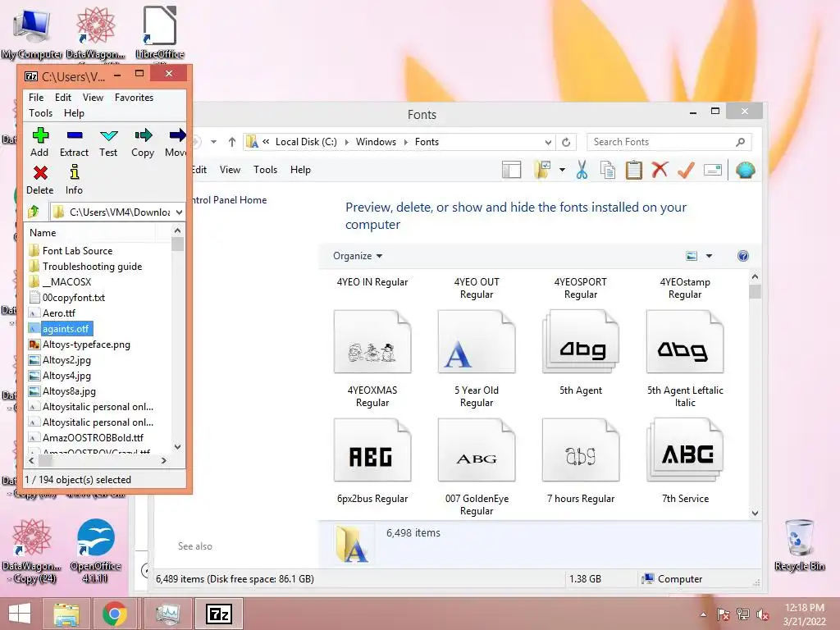Select the Font Lab Source folder in 7-Zip

[x=77, y=251]
